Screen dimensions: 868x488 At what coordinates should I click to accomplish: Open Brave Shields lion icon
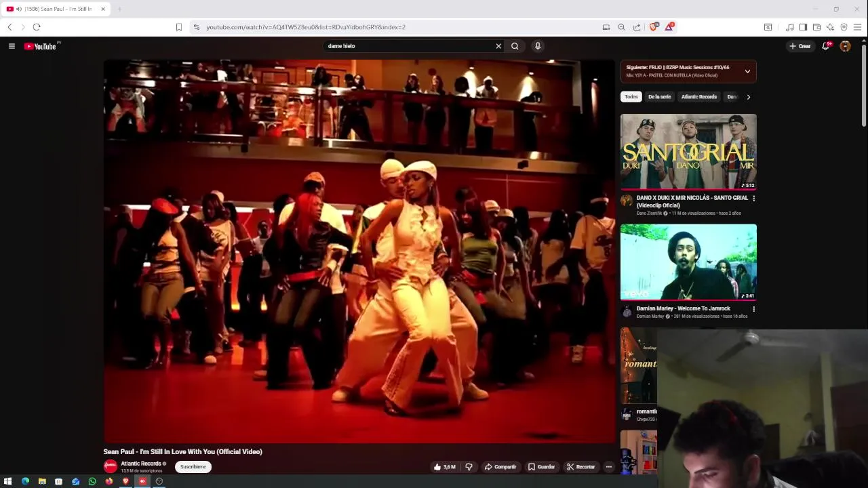coord(654,27)
